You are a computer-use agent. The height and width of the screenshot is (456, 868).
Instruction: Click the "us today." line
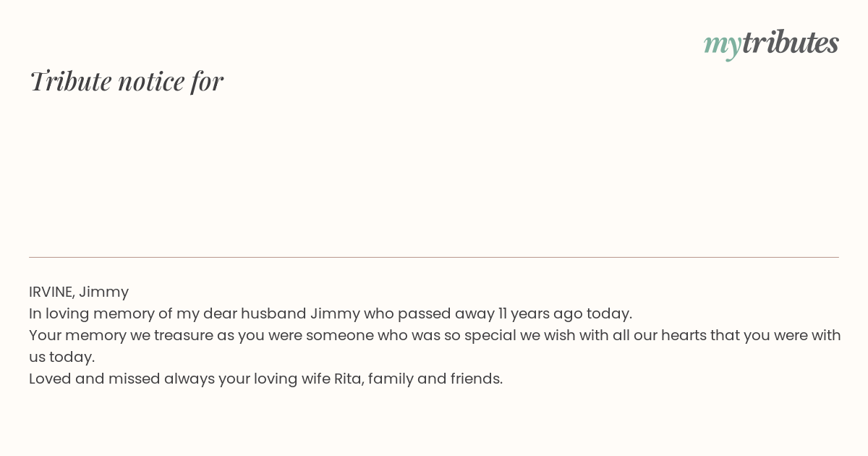[61, 357]
